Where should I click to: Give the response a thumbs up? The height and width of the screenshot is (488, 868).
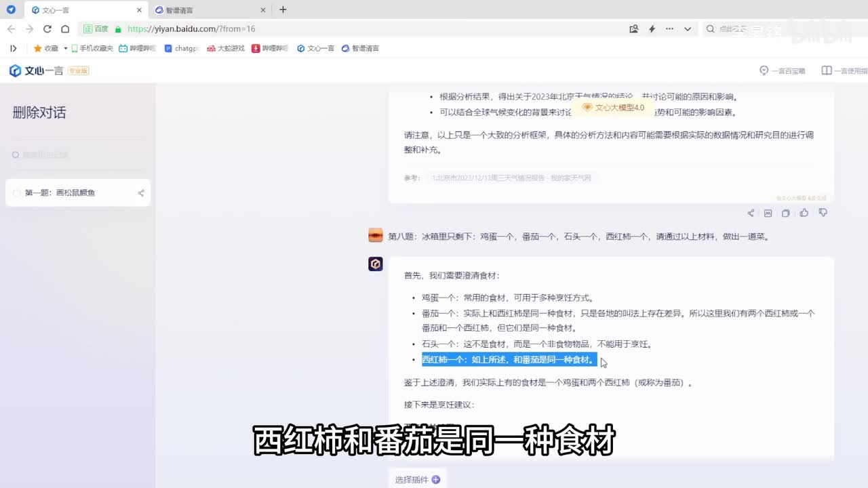tap(804, 213)
